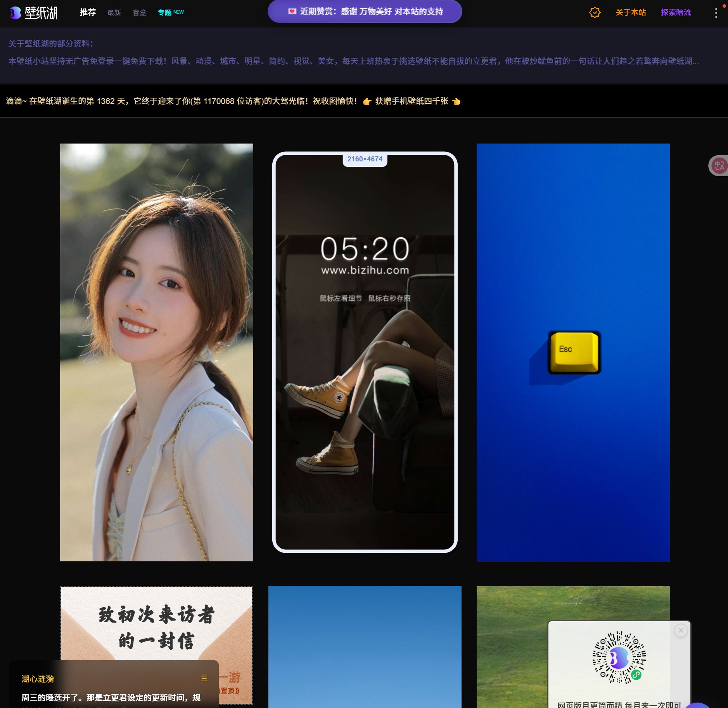Close the QR code popup
Viewport: 728px width, 708px height.
681,630
